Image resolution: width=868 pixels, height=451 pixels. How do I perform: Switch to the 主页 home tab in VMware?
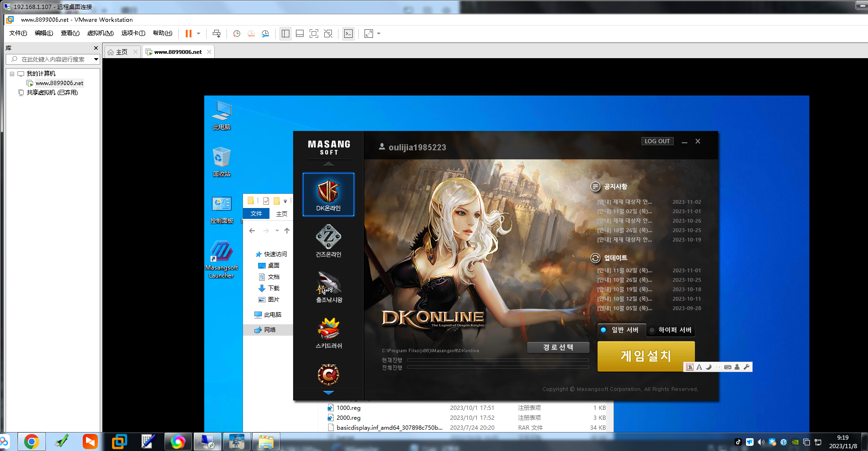tap(122, 52)
